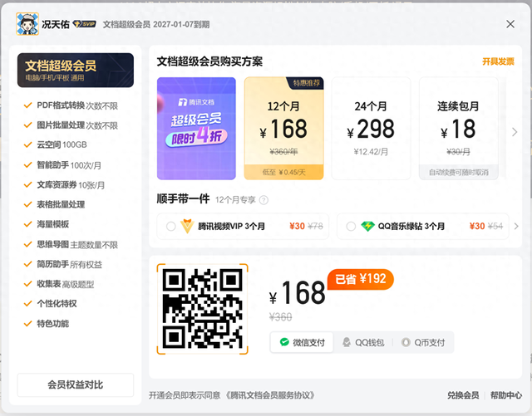
Task: Click the 文档超级会员 dark banner card
Action: (x=76, y=71)
